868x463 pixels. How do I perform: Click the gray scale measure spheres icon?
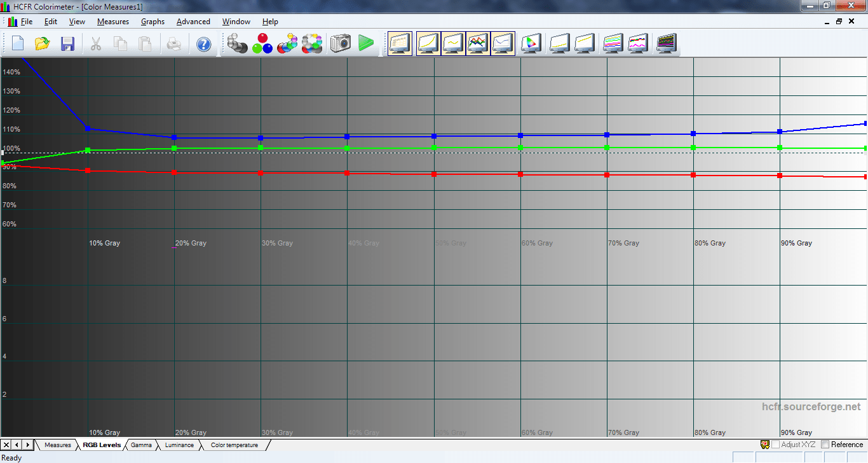237,44
